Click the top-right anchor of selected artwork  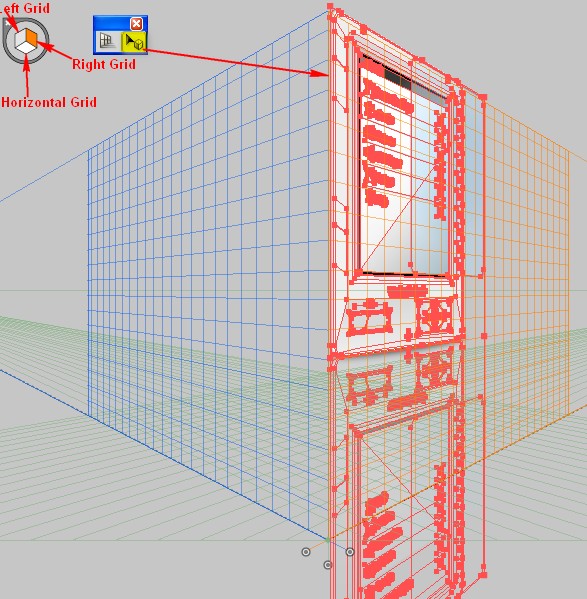pyautogui.click(x=483, y=97)
